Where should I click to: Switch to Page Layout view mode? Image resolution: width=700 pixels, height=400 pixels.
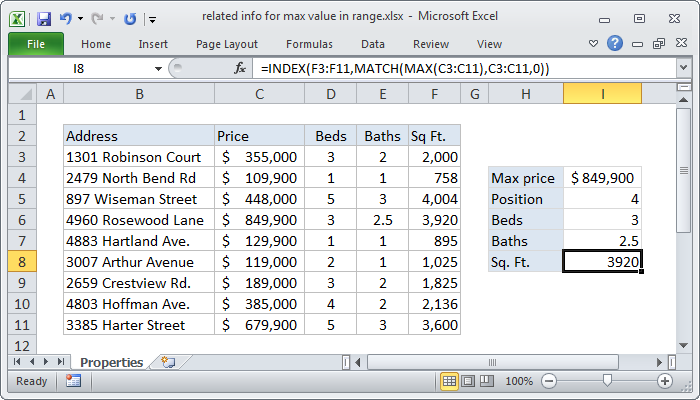click(x=469, y=381)
